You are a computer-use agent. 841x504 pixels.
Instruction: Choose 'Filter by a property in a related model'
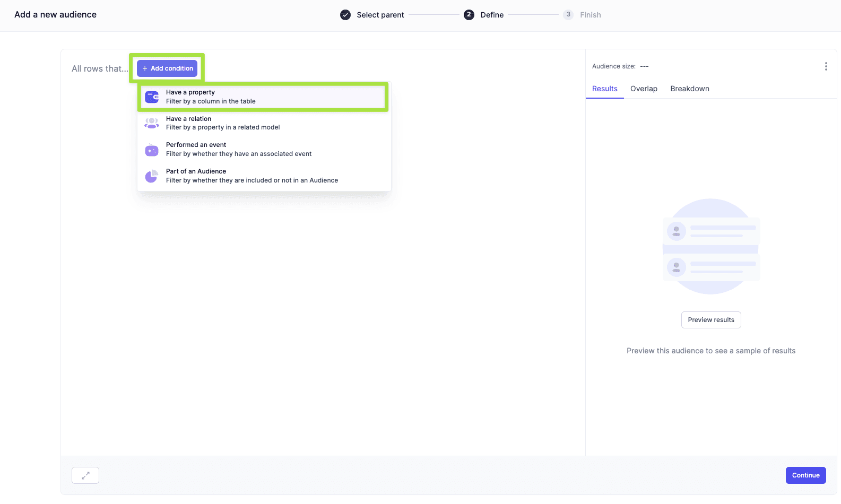point(223,127)
